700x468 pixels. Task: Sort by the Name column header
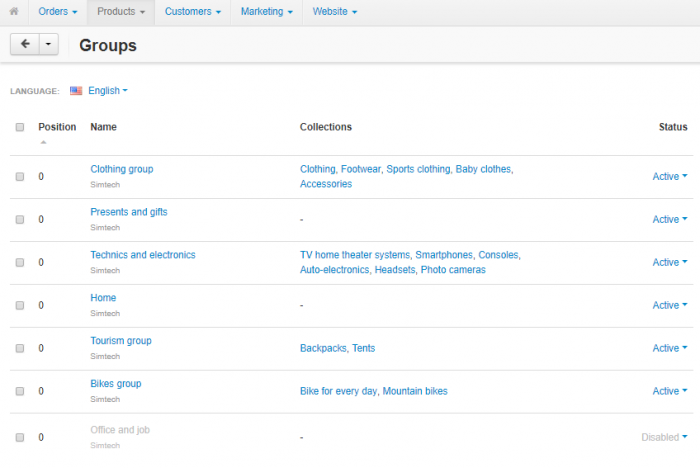tap(104, 127)
